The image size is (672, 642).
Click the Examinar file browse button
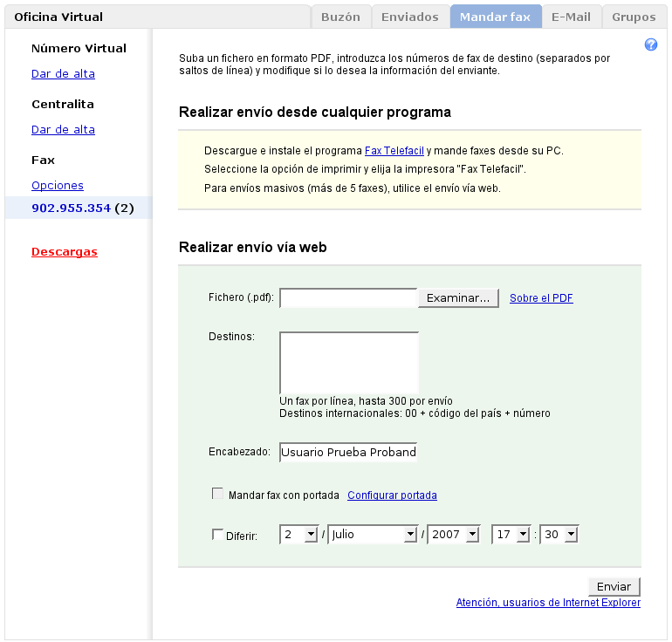click(x=458, y=298)
